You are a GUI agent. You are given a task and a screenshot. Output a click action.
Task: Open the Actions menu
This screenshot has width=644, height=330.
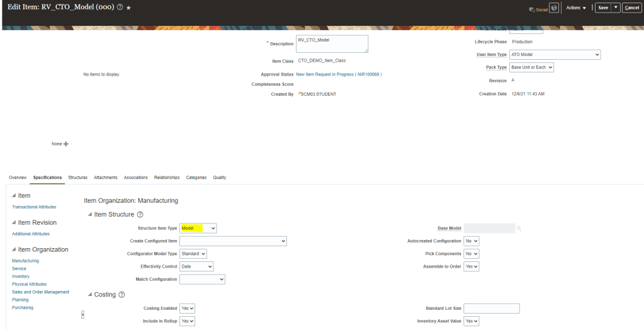[576, 8]
